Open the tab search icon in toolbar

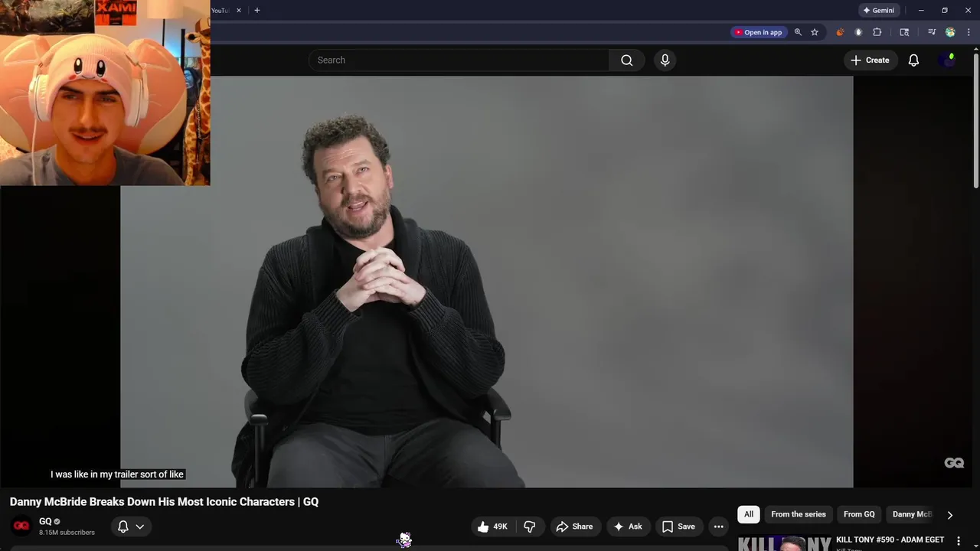pos(904,32)
